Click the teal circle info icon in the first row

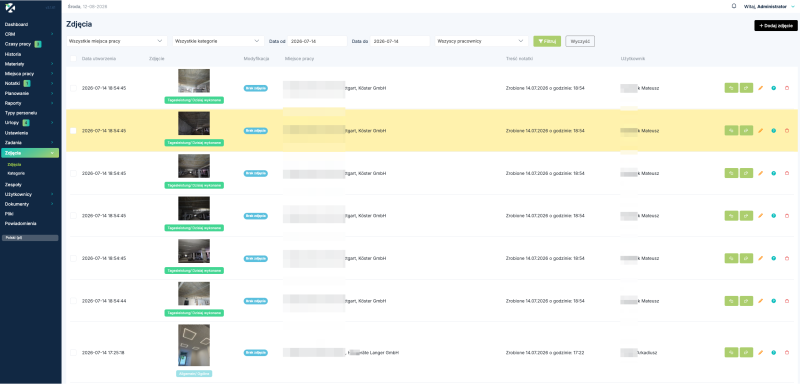point(773,88)
